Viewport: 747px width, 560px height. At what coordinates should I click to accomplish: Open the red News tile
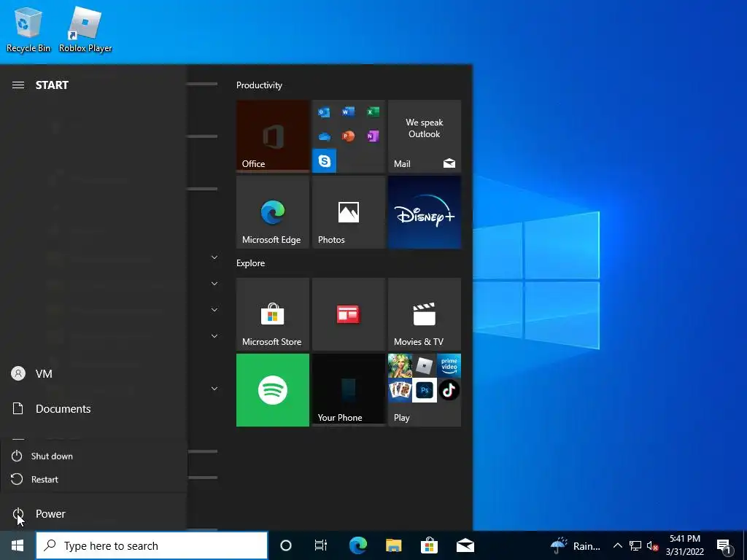click(349, 314)
